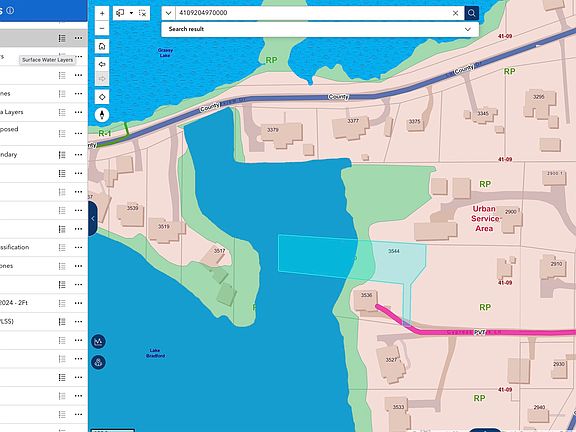The width and height of the screenshot is (576, 432).
Task: Clear the current map selection
Action: coord(143,13)
